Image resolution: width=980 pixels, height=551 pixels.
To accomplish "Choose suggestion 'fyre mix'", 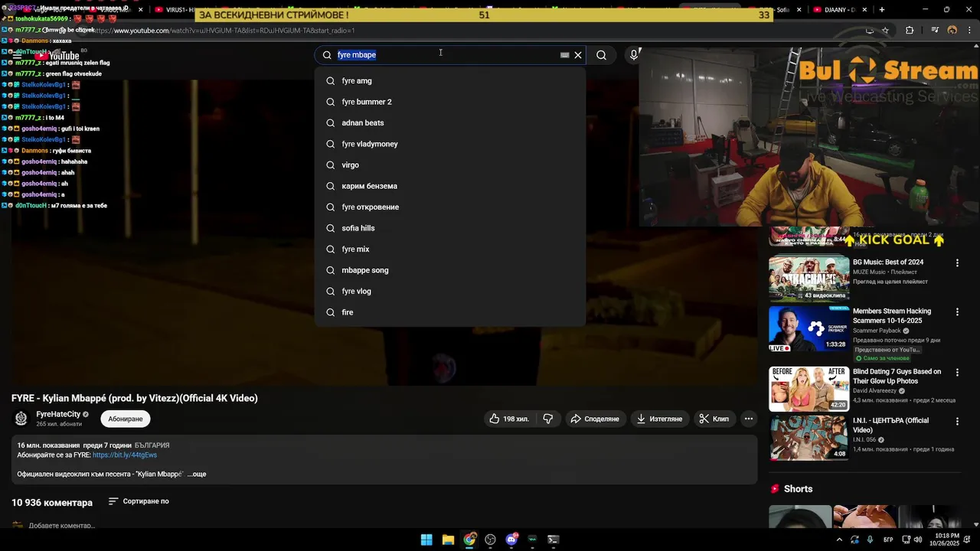I will tap(450, 249).
